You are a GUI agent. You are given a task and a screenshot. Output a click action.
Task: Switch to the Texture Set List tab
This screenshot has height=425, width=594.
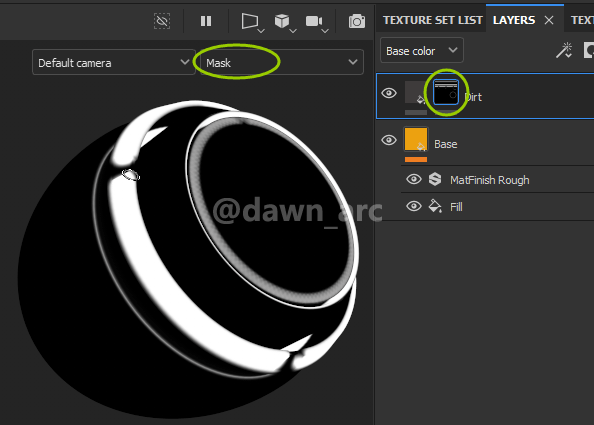click(x=433, y=20)
